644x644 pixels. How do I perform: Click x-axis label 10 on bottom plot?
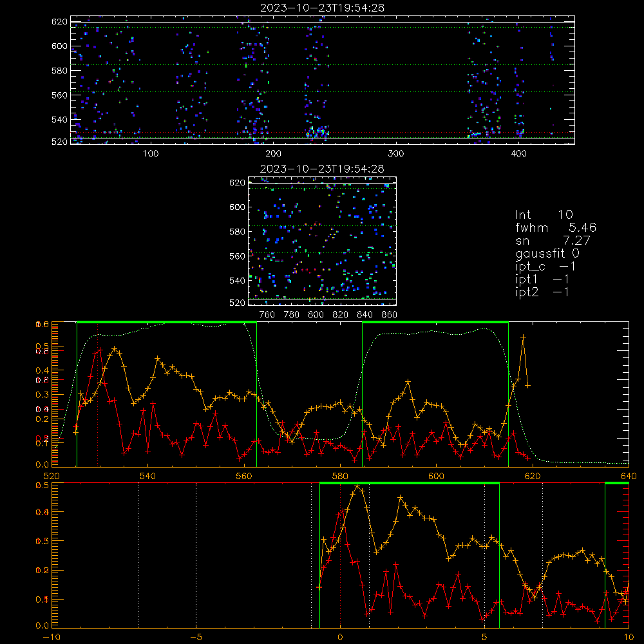click(x=629, y=638)
